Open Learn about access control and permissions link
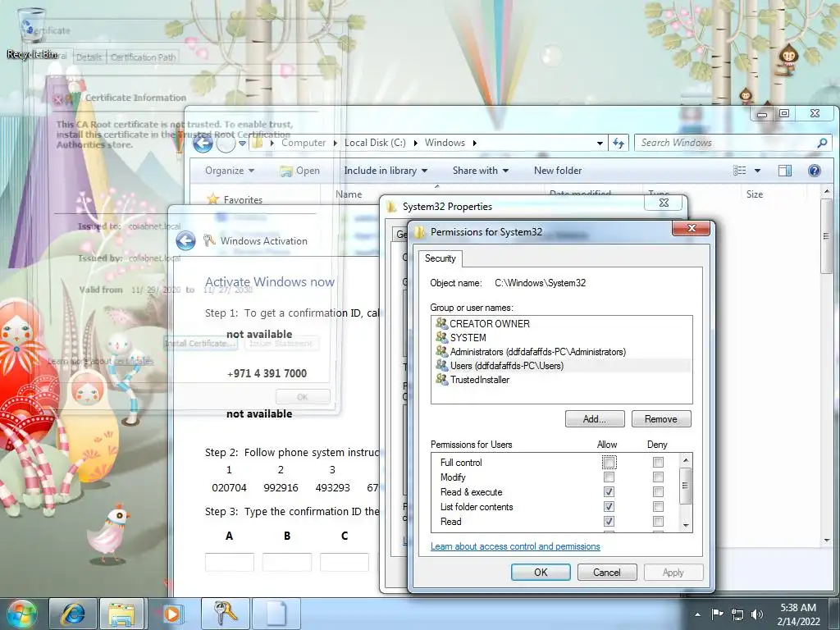This screenshot has width=840, height=630. point(515,546)
